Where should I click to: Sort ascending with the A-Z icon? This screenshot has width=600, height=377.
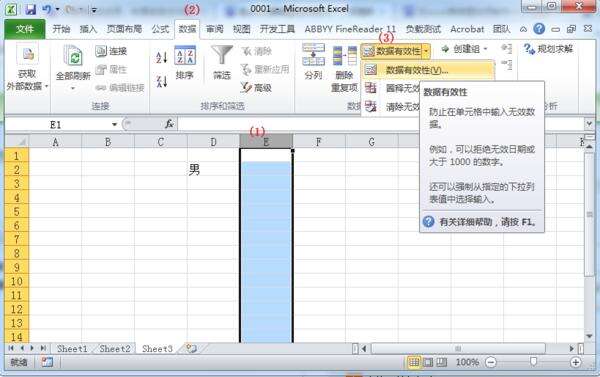(161, 57)
